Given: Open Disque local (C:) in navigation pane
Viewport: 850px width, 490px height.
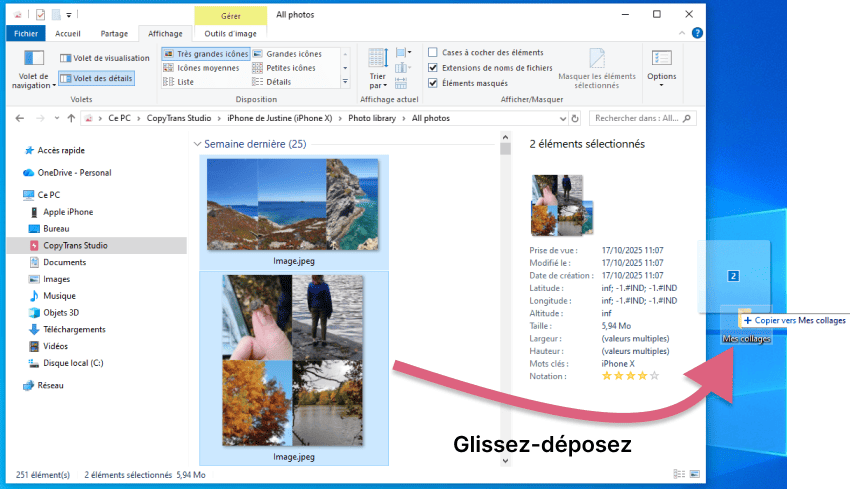Looking at the screenshot, I should [x=66, y=363].
